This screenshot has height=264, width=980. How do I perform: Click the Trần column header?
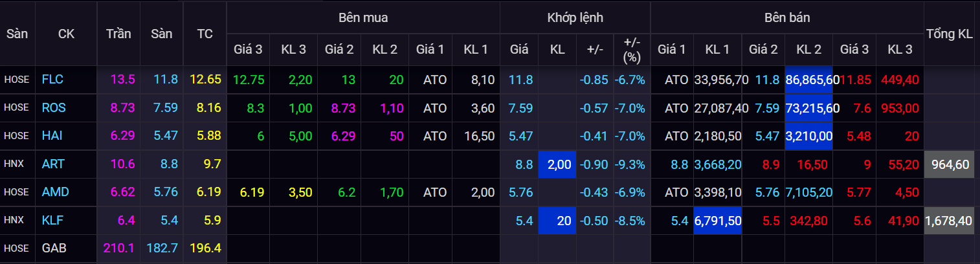tap(118, 34)
